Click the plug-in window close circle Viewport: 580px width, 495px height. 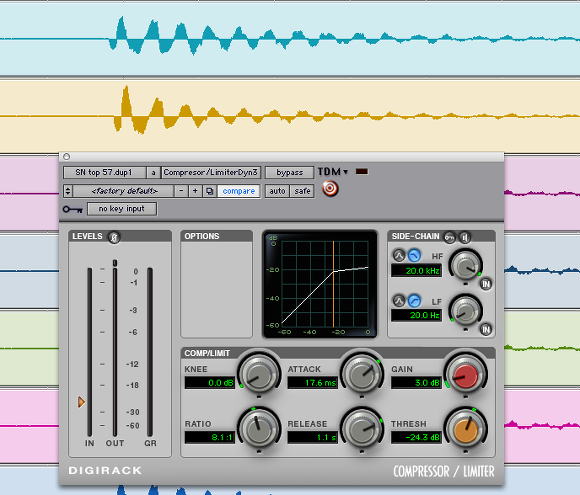(67, 156)
